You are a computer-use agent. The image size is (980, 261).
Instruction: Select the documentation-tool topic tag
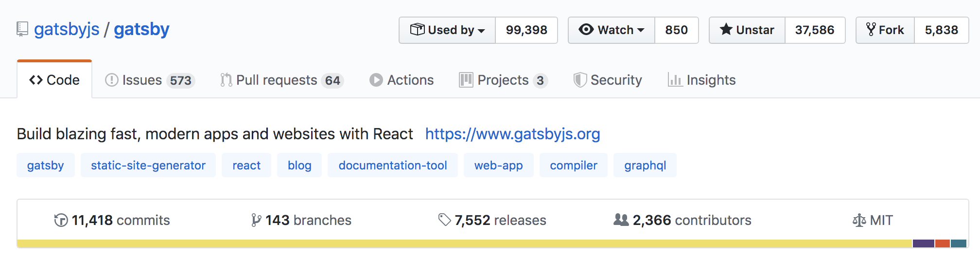coord(393,166)
